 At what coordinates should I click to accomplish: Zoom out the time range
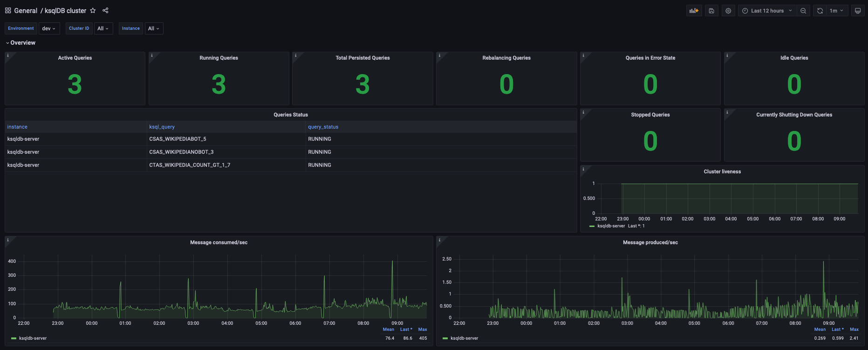coord(803,11)
